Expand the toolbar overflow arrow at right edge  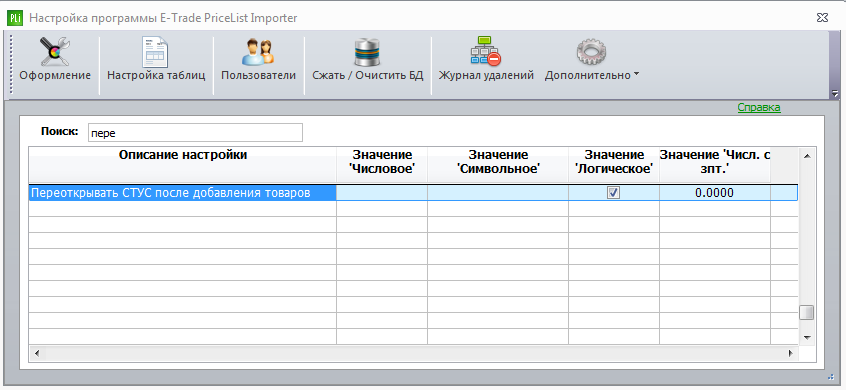(x=835, y=93)
